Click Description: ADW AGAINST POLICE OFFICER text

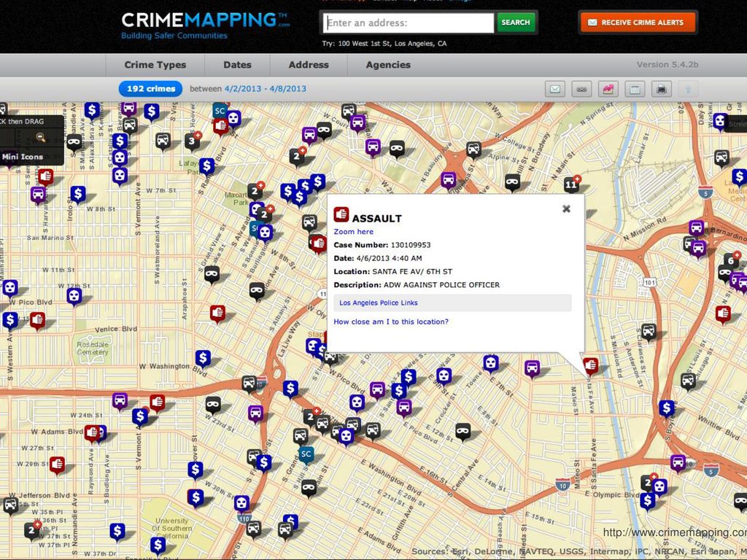417,285
